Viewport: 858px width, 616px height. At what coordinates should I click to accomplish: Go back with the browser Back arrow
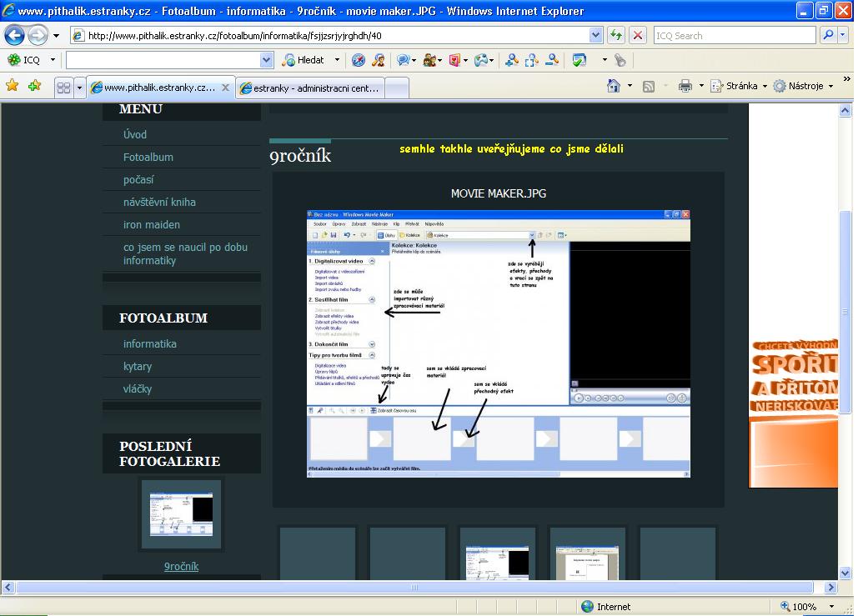click(15, 36)
